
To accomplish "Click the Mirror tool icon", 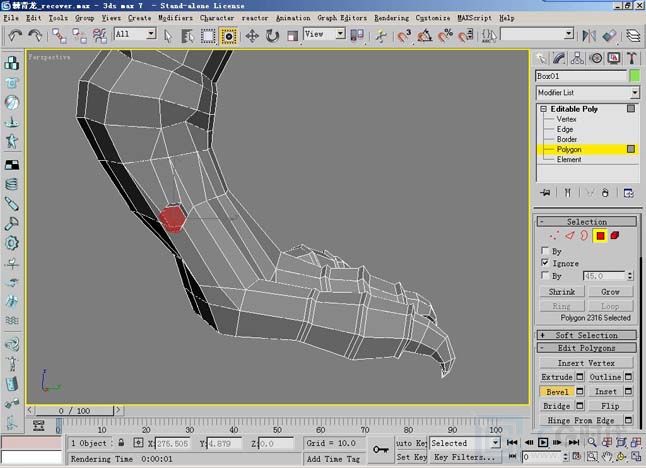I will (589, 36).
